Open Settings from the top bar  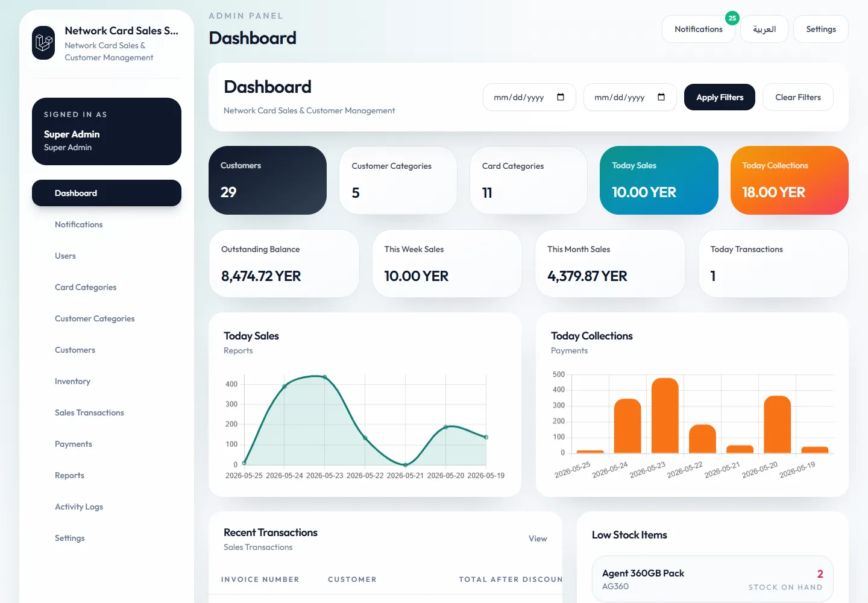[x=821, y=29]
